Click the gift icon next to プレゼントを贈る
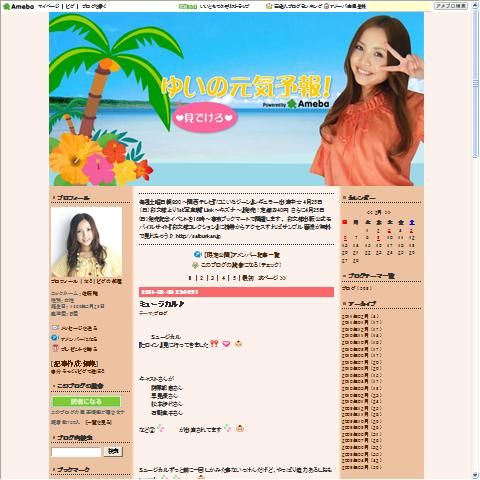 point(55,348)
